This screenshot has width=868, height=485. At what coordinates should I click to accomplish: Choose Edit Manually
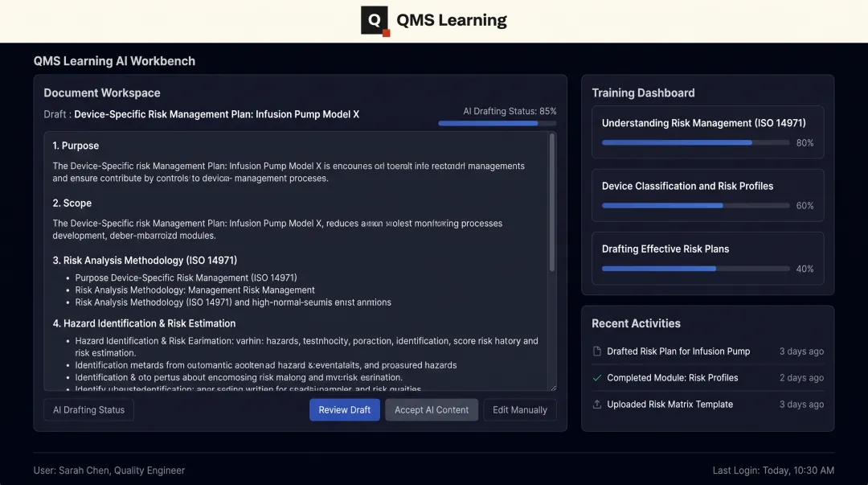click(x=520, y=409)
